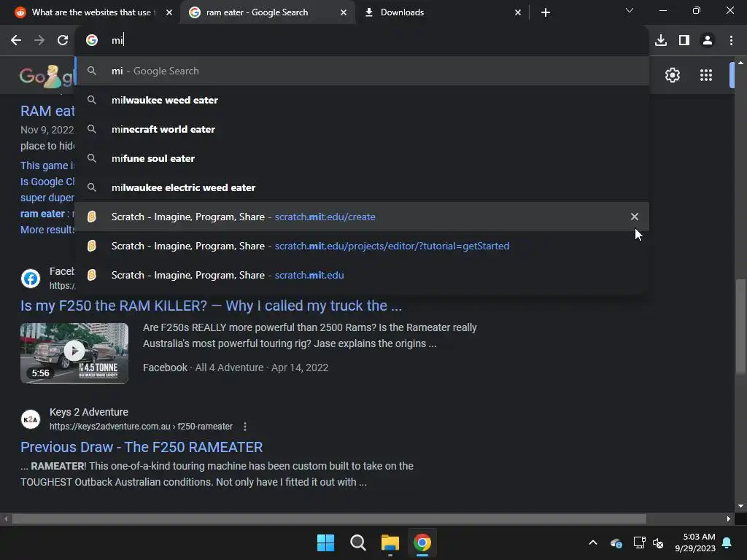
Task: Open the Google apps grid
Action: coord(706,75)
